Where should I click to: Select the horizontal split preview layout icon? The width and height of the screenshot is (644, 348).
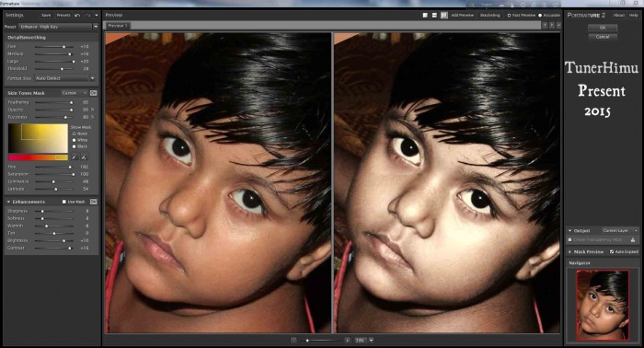pos(434,16)
